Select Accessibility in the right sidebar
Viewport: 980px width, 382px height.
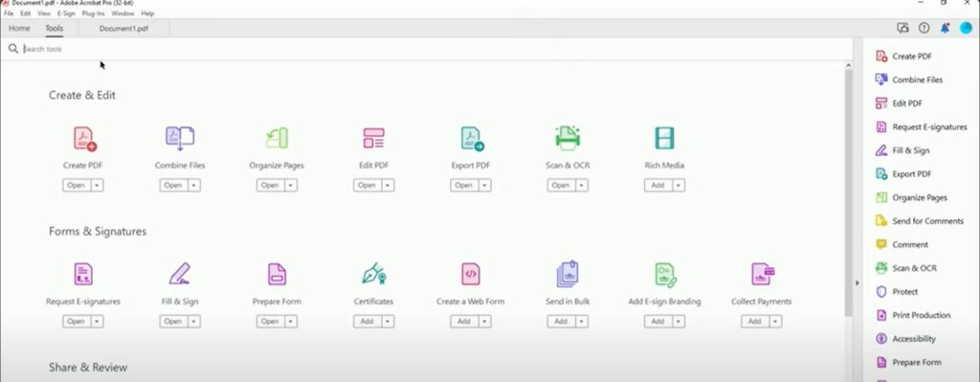(x=905, y=339)
